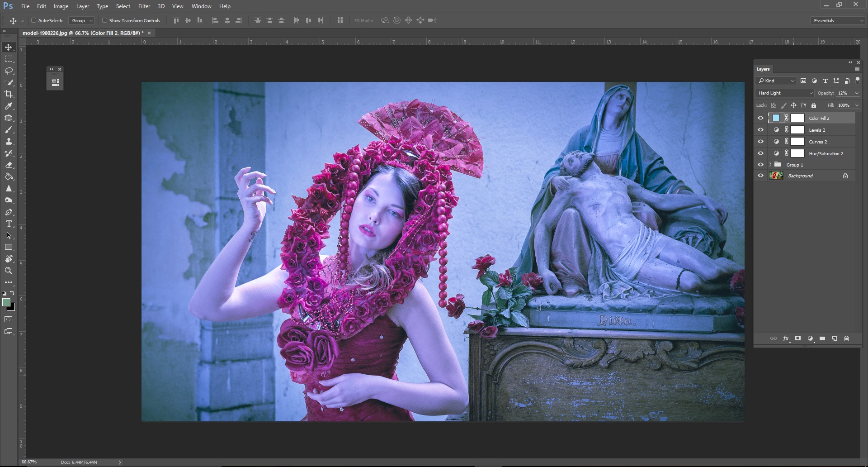Open the workspace switcher showing Essentials
The image size is (868, 467).
[x=837, y=20]
